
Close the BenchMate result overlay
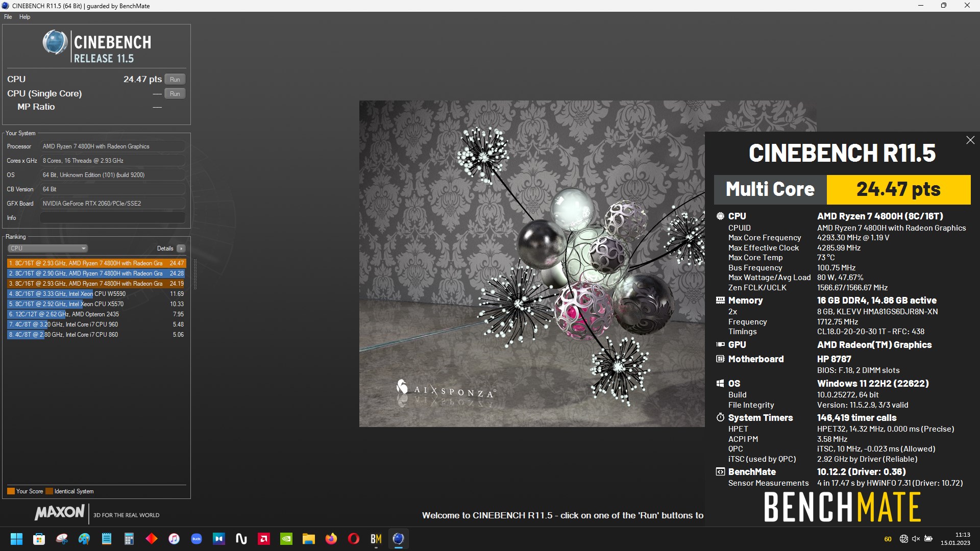pos(970,140)
